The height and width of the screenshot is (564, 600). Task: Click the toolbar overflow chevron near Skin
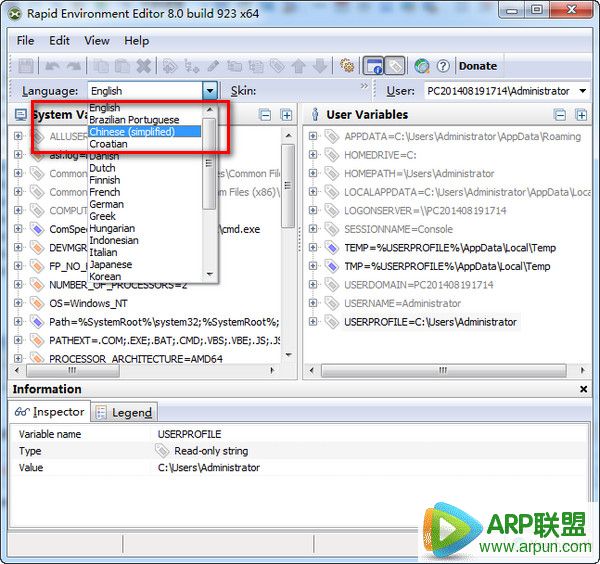(x=364, y=86)
